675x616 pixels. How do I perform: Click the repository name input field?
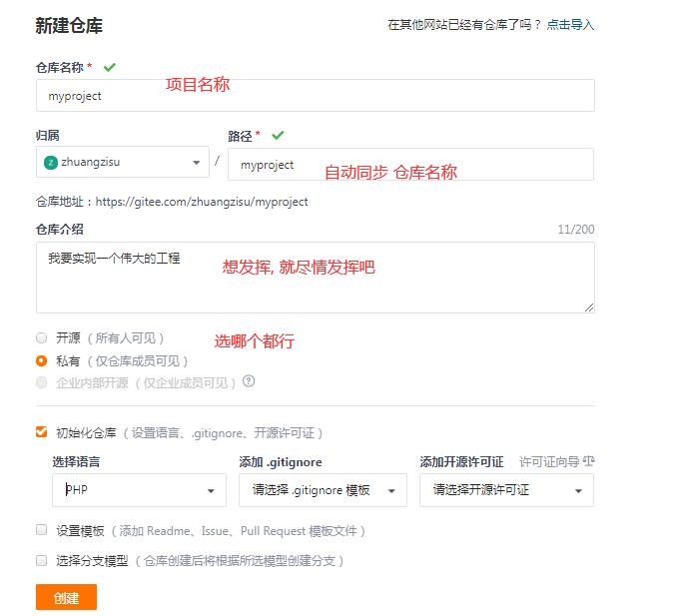pyautogui.click(x=315, y=96)
